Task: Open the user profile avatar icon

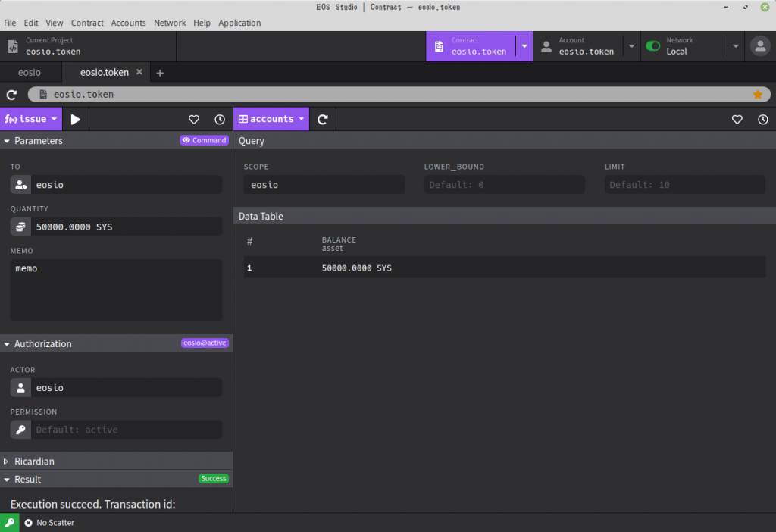Action: pos(760,46)
